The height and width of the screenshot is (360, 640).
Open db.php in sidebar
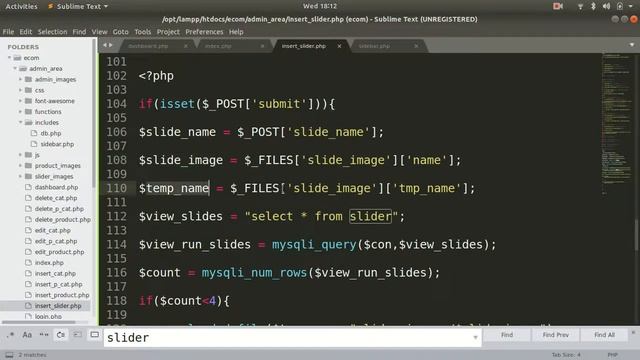(51, 133)
